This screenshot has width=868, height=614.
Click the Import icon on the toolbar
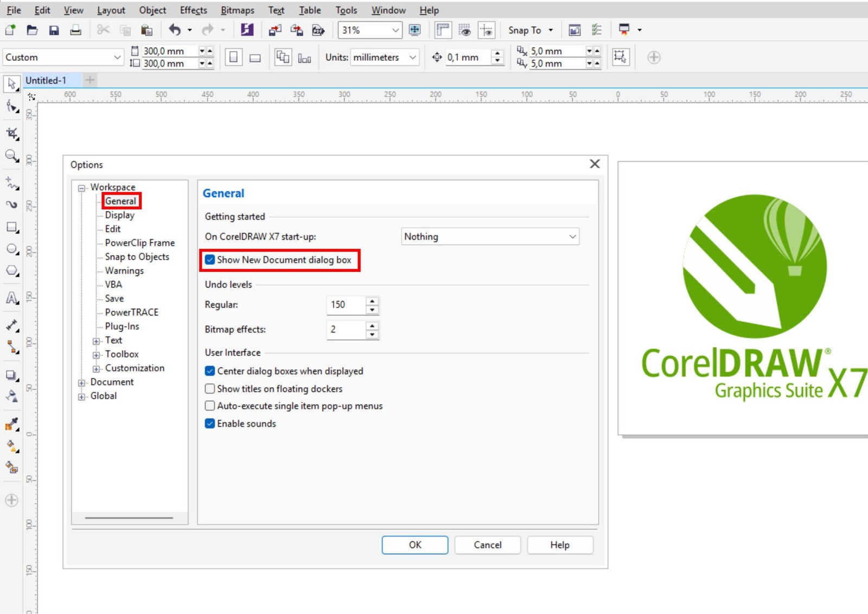click(275, 30)
